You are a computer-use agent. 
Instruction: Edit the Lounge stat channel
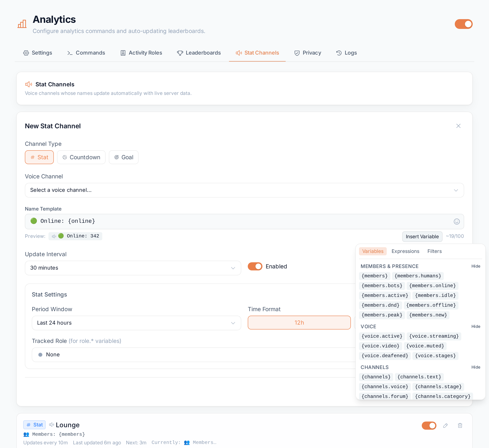445,425
